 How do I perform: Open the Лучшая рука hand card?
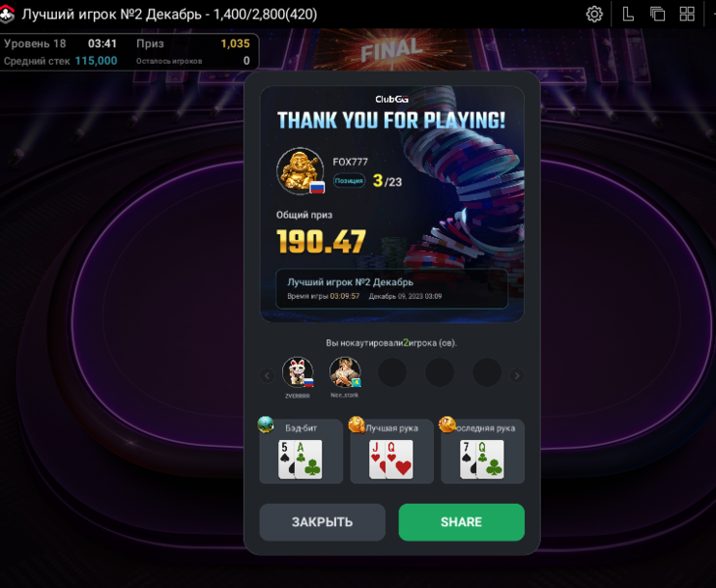(x=392, y=452)
